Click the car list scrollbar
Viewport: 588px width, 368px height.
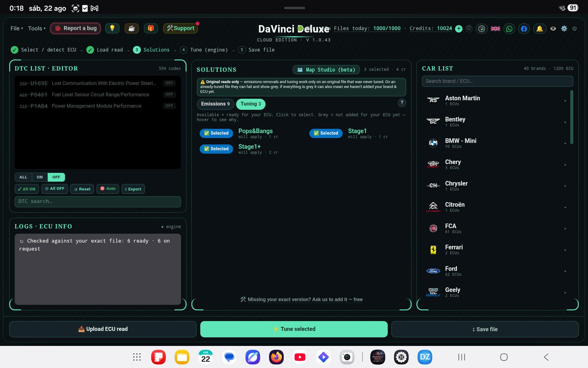pos(572,117)
